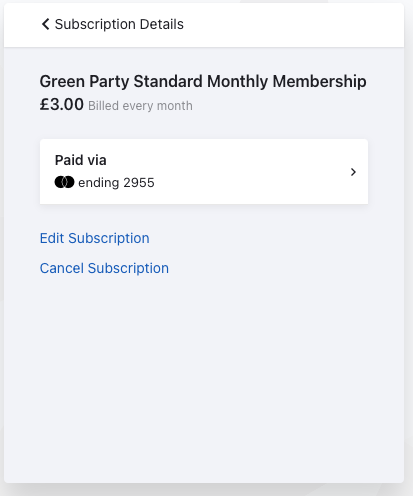Click the 'ending 2955' card text

pyautogui.click(x=116, y=183)
